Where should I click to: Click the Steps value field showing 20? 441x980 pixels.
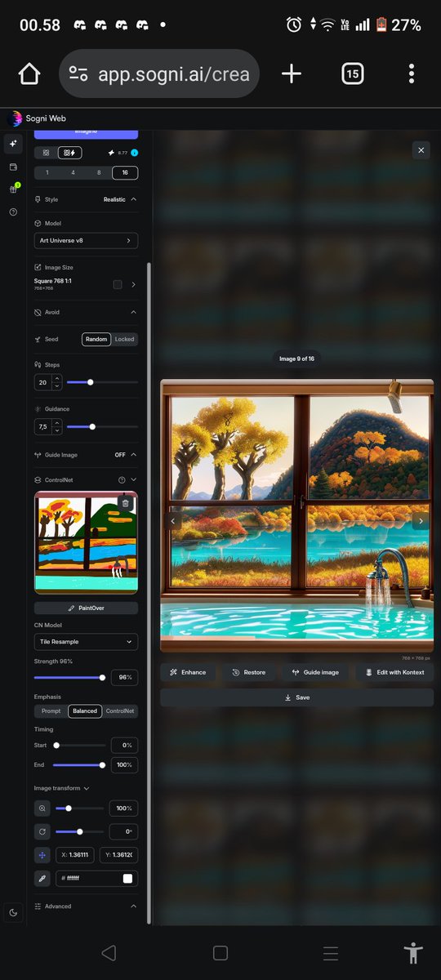tap(42, 382)
